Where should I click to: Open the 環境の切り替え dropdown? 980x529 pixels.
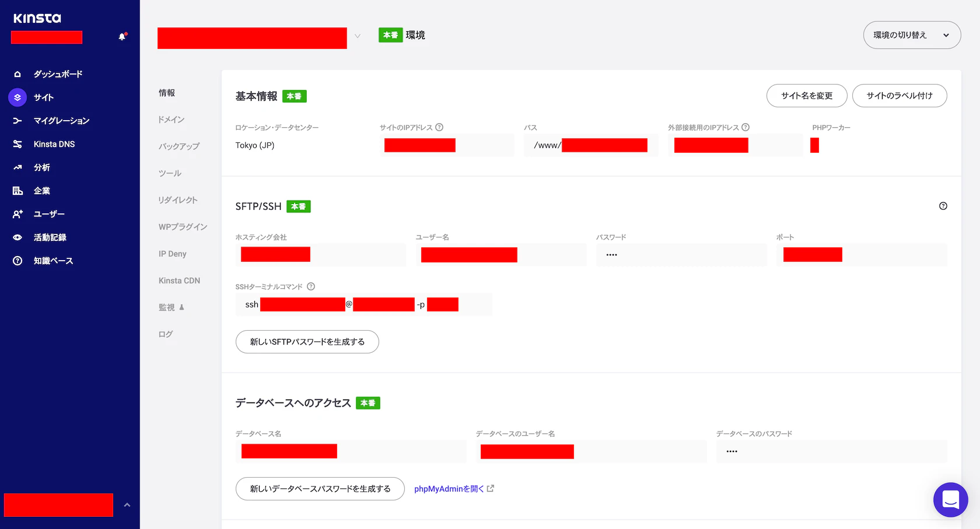coord(912,35)
